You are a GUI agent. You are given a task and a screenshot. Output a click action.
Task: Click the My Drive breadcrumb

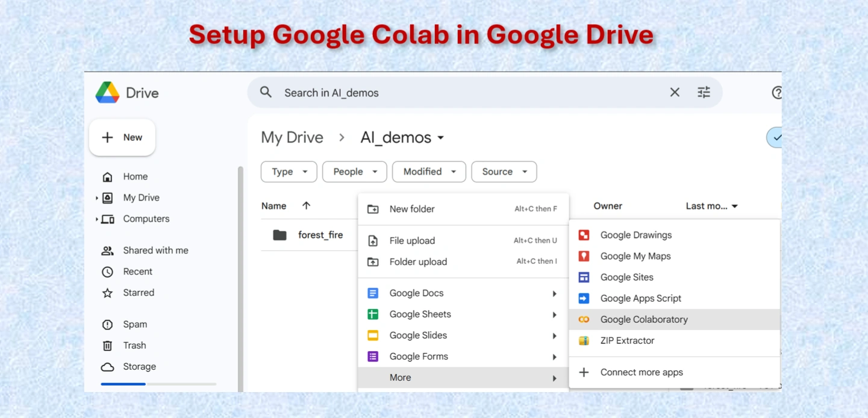tap(292, 137)
